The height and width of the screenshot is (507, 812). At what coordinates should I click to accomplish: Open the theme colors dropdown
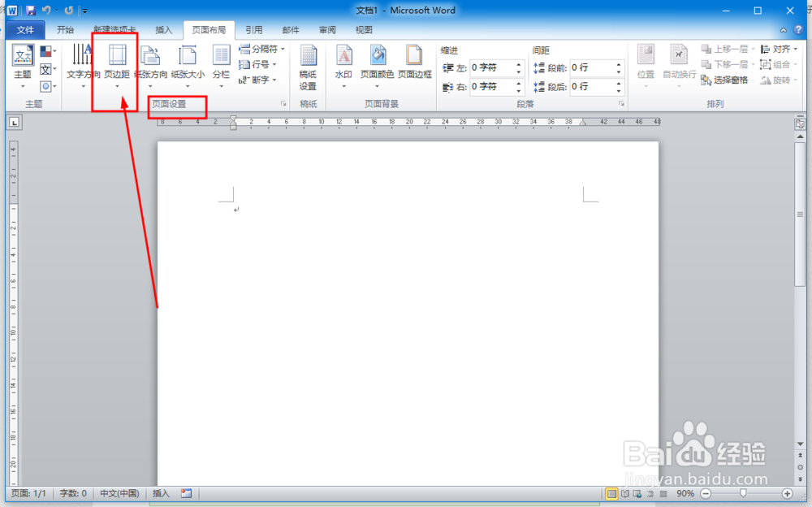[48, 51]
